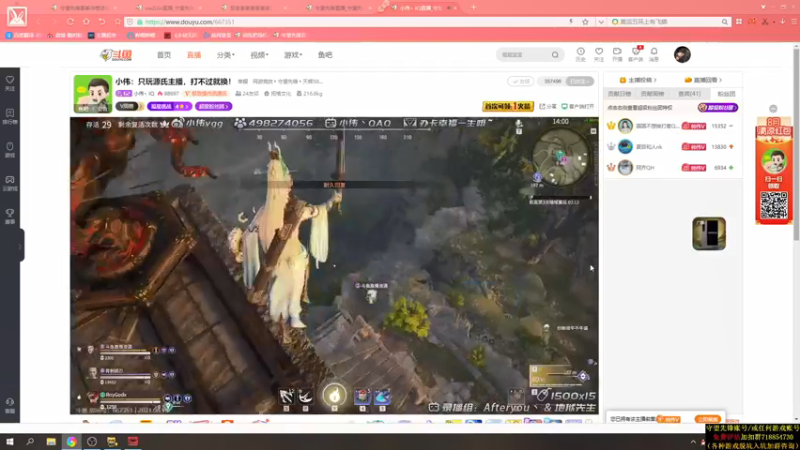The height and width of the screenshot is (450, 800).
Task: Open the watch history clock icon
Action: pos(581,54)
